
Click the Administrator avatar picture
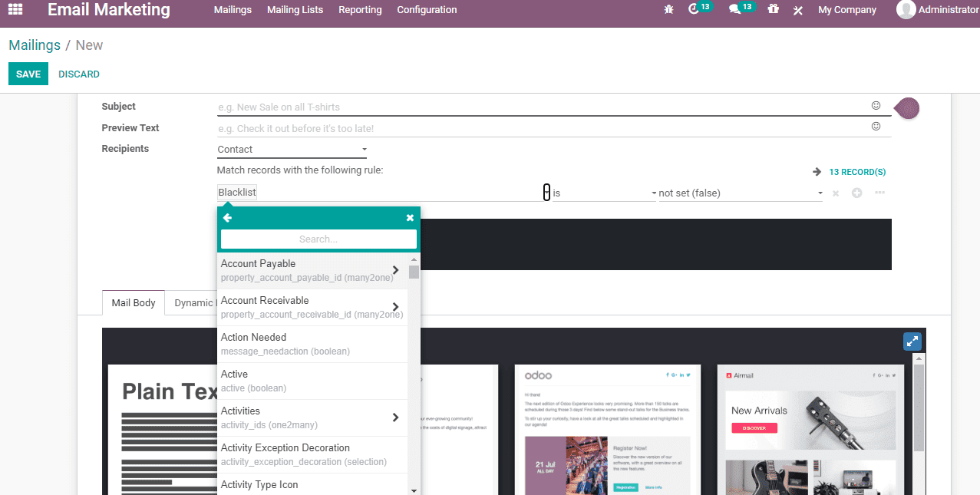(906, 10)
